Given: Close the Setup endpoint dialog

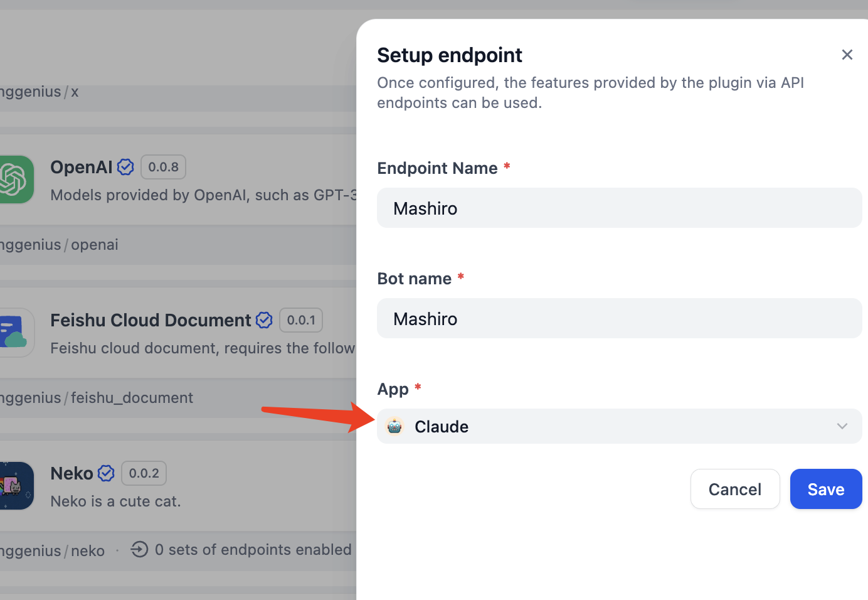Looking at the screenshot, I should [x=847, y=55].
